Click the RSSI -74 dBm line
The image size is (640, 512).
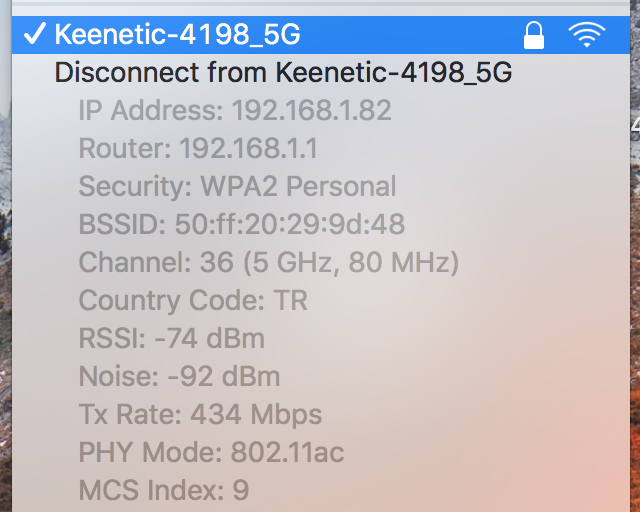click(x=172, y=338)
